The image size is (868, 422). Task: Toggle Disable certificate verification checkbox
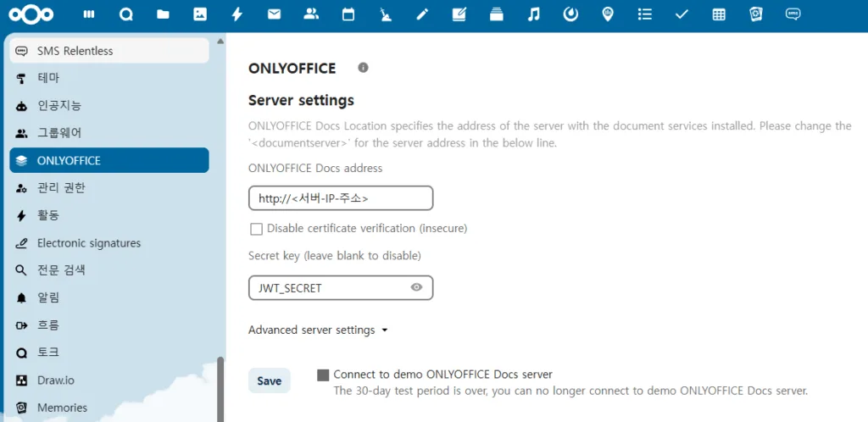(256, 229)
